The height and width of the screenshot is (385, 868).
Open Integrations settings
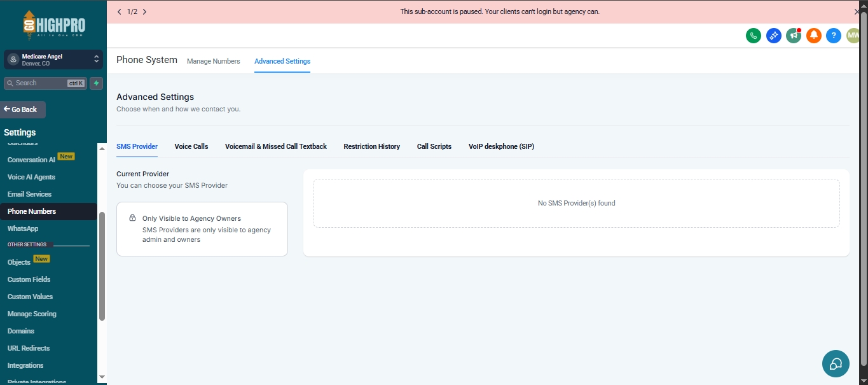point(25,365)
